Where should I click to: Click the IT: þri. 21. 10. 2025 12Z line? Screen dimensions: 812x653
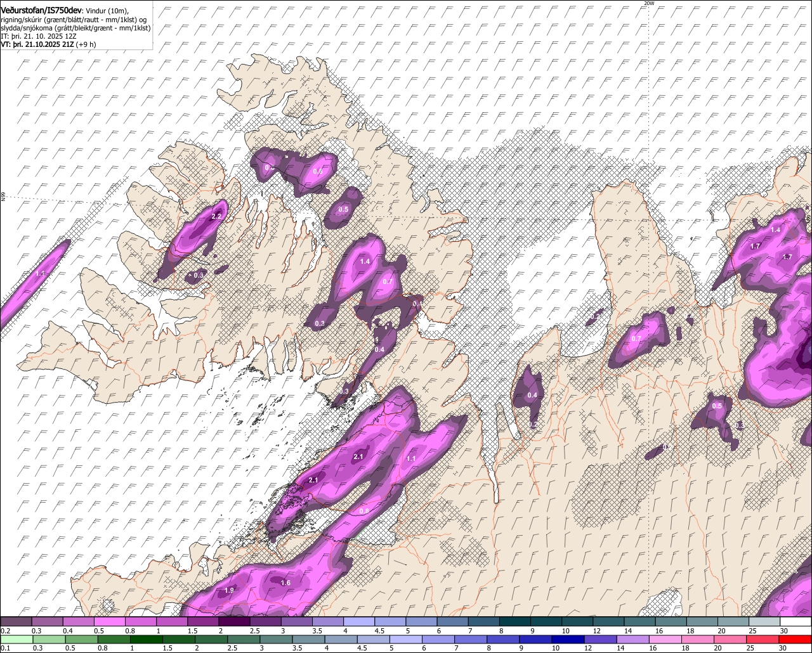point(39,36)
